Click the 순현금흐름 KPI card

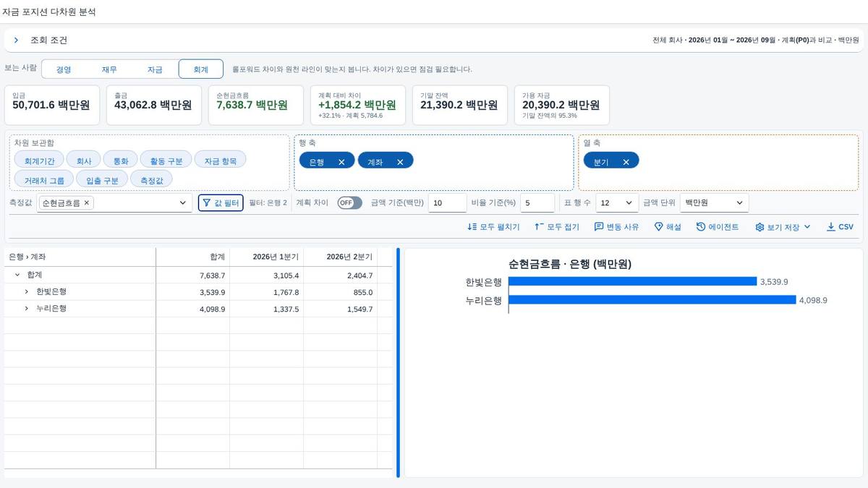tap(256, 105)
